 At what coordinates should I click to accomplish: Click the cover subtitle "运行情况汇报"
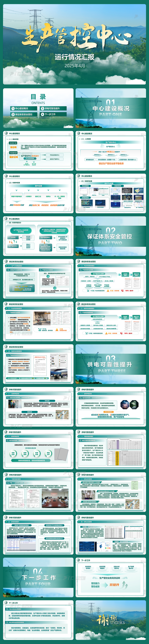pos(74,57)
